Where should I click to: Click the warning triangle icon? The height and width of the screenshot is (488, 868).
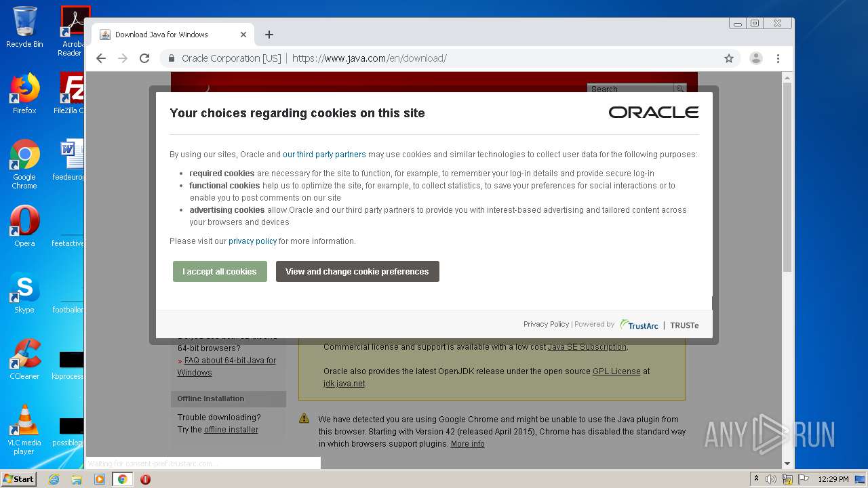304,419
